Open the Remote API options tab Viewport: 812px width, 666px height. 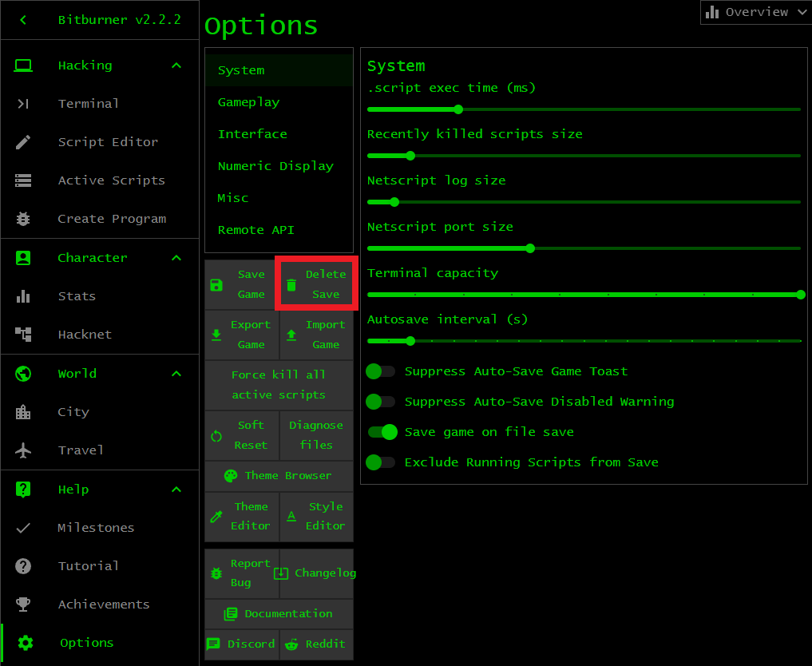point(279,230)
